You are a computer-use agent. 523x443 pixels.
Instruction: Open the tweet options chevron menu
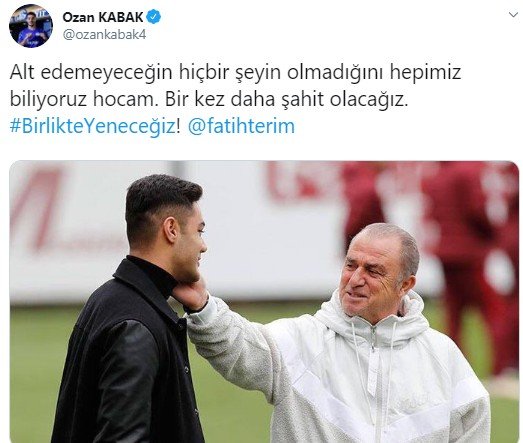[513, 15]
